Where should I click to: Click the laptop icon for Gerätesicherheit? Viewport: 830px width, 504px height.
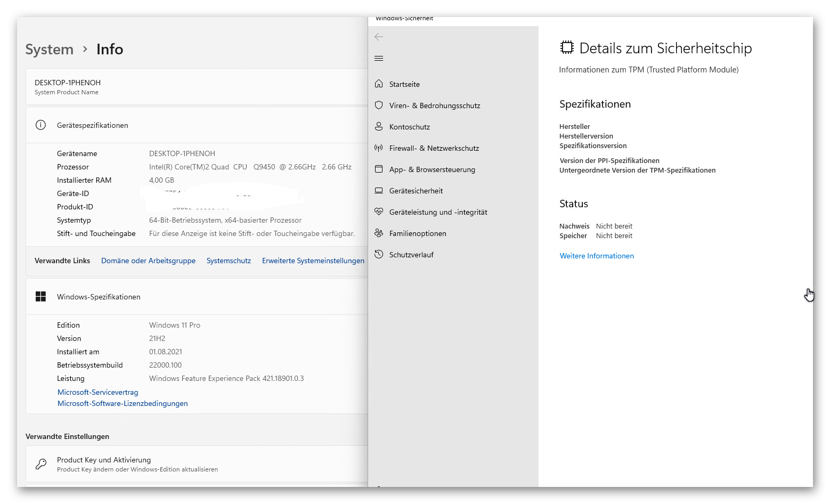coord(379,190)
